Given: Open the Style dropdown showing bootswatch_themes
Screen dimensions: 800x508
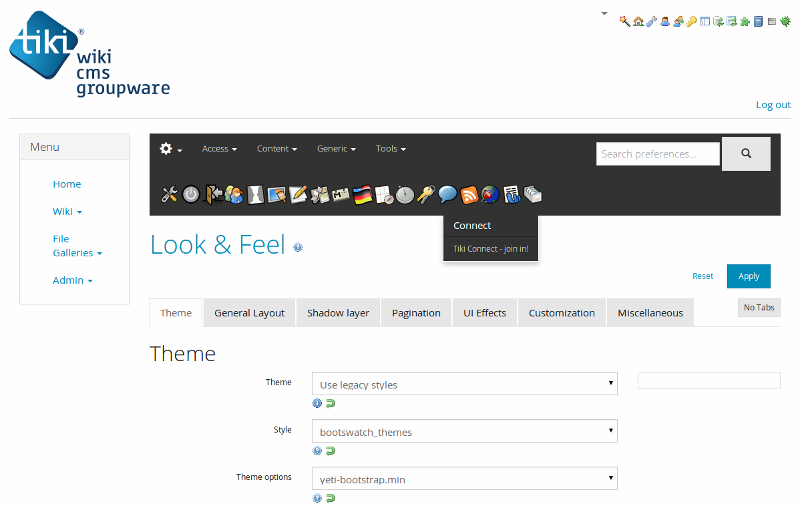Looking at the screenshot, I should point(465,431).
